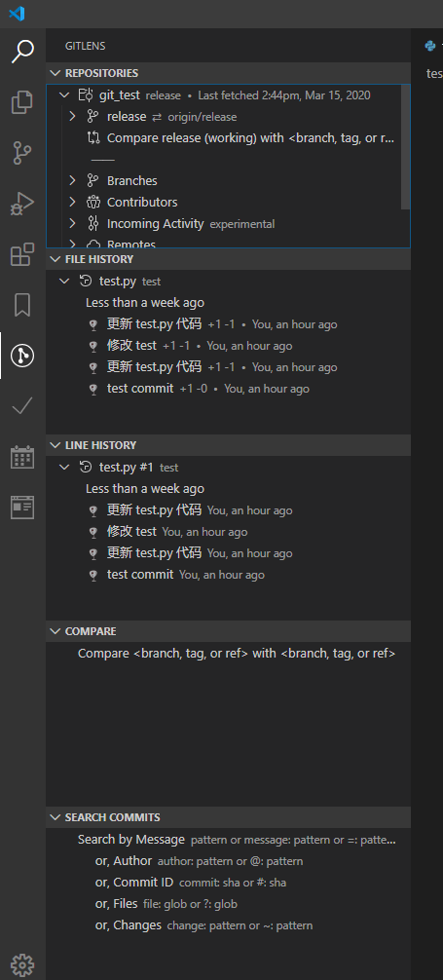The image size is (443, 980).
Task: Open the Search view in activity bar
Action: coord(22,51)
